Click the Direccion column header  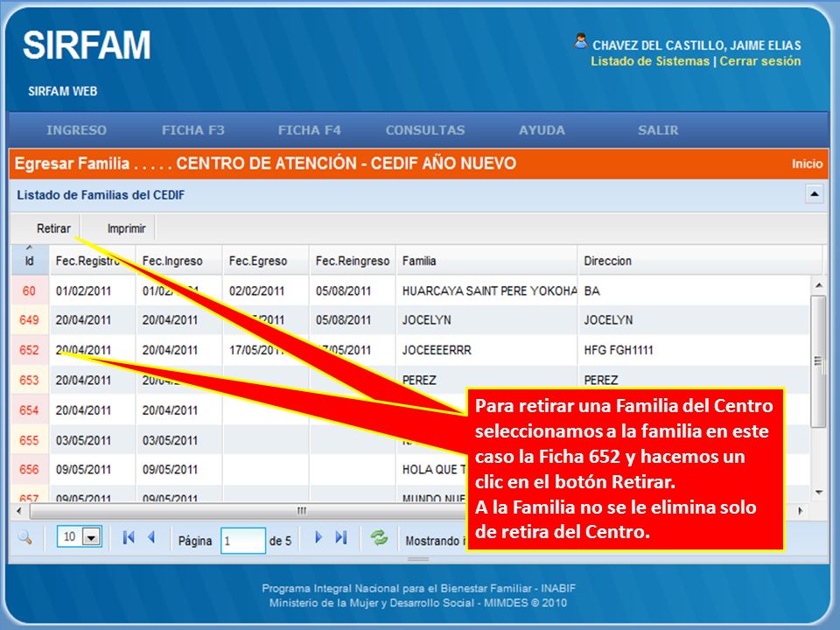coord(700,261)
